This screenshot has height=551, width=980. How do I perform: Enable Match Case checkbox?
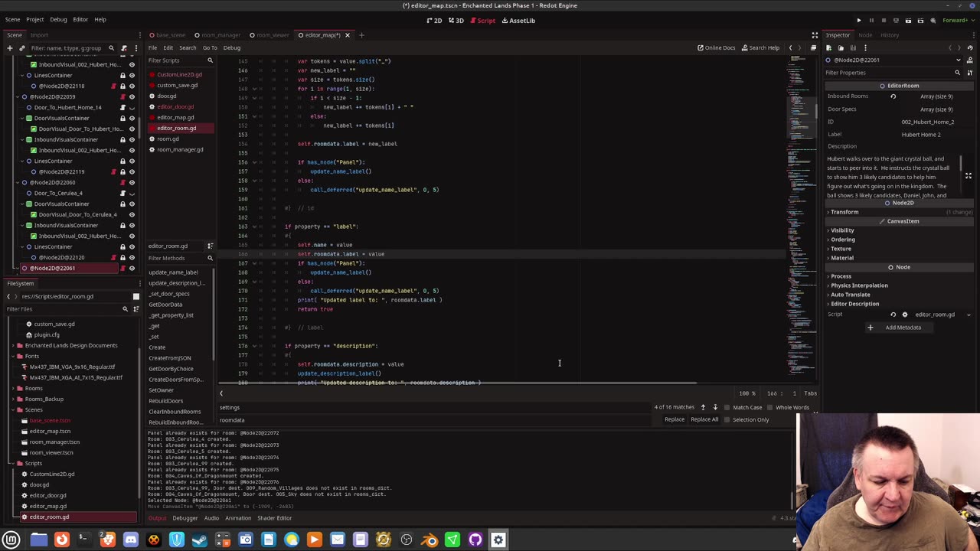[x=727, y=407]
